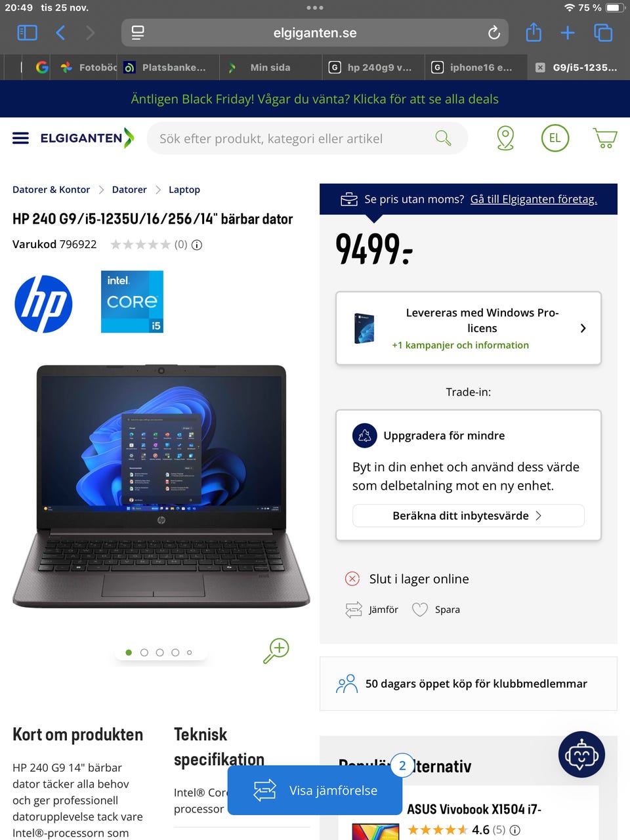The height and width of the screenshot is (840, 630).
Task: Click the green search magnifier icon
Action: click(x=444, y=138)
